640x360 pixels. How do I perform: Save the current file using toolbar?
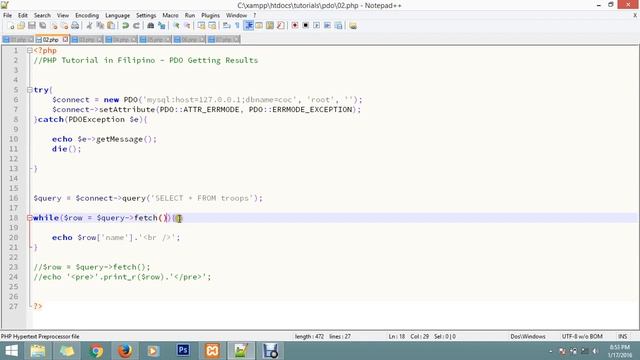(32, 26)
